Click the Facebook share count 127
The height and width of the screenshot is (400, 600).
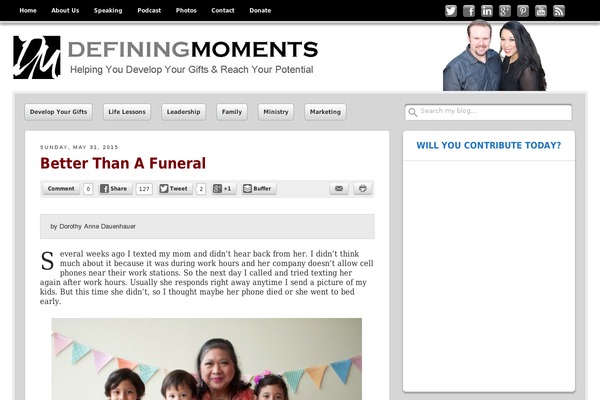point(144,189)
